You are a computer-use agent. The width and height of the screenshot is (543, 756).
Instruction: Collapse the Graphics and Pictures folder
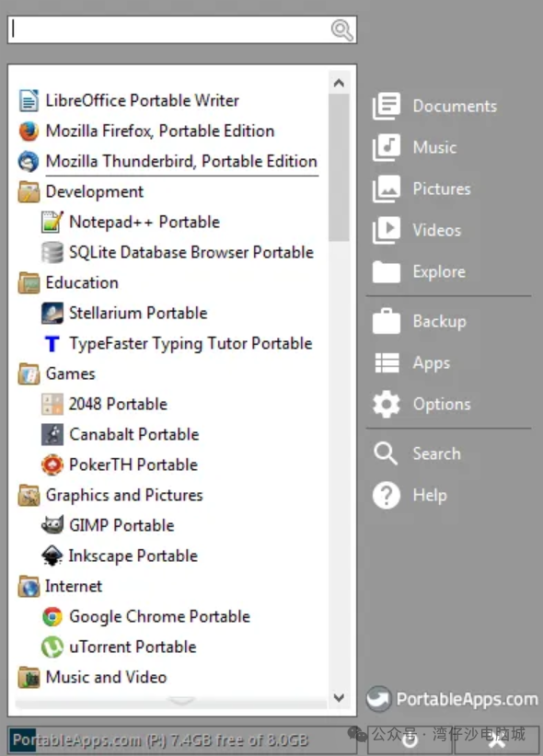(x=29, y=495)
